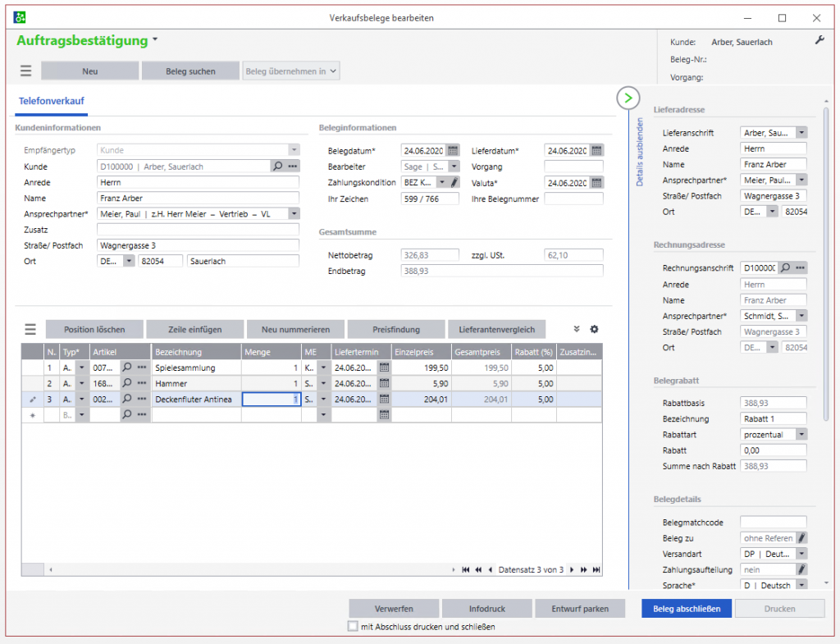
Task: Open calendar picker for Belegdatum
Action: tap(452, 151)
